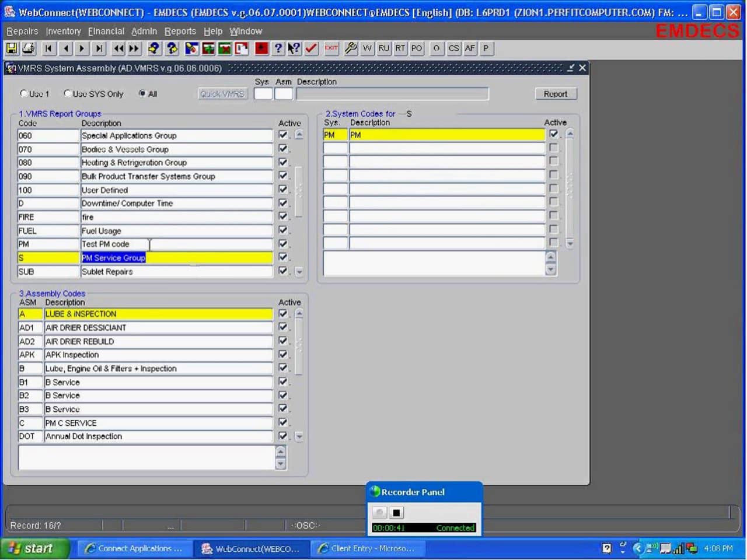Click the RU toolbar button

(x=383, y=48)
